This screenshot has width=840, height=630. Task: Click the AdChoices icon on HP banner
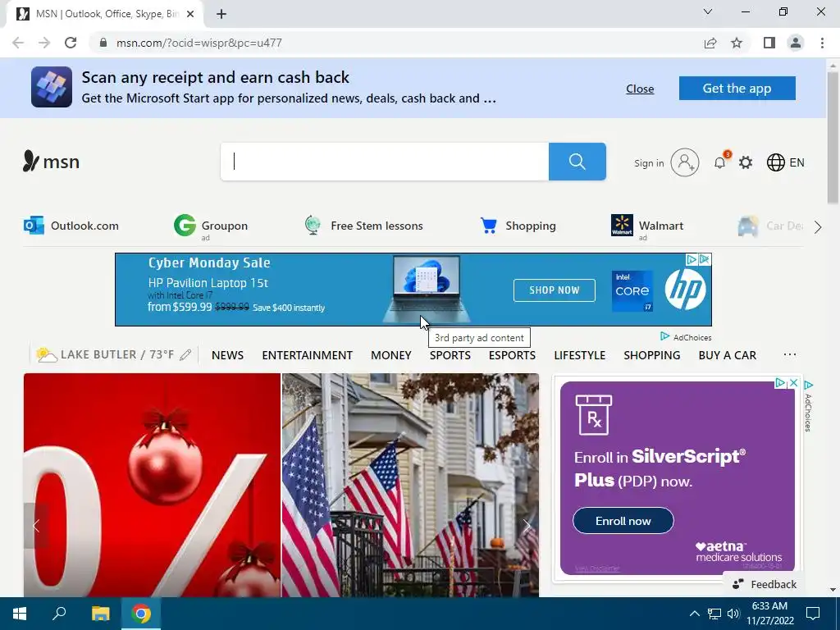tap(692, 259)
